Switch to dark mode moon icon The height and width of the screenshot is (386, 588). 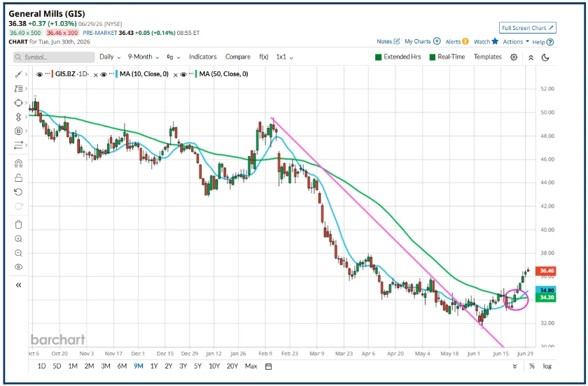545,57
